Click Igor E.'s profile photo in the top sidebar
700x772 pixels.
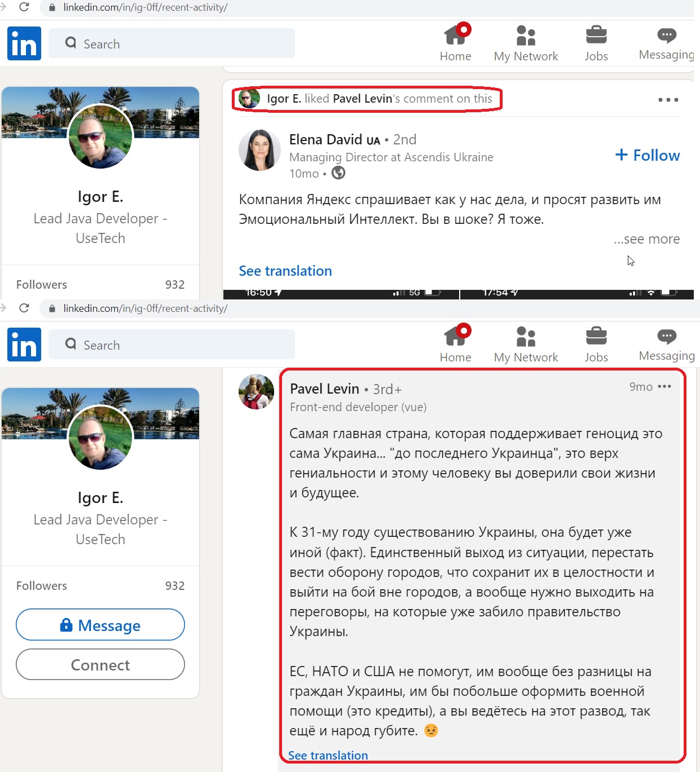click(x=100, y=136)
